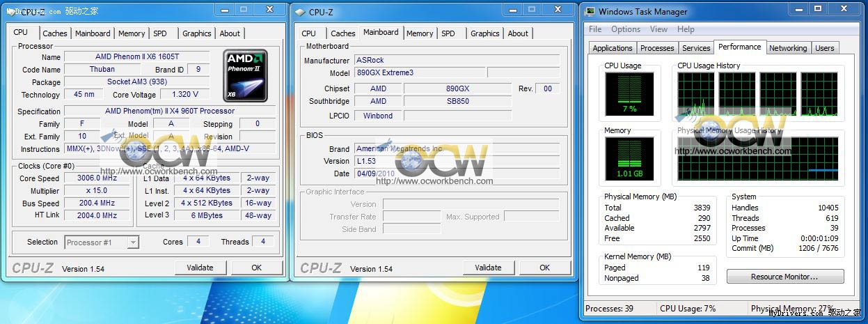Click Multiplier value x 15.0

click(x=97, y=190)
